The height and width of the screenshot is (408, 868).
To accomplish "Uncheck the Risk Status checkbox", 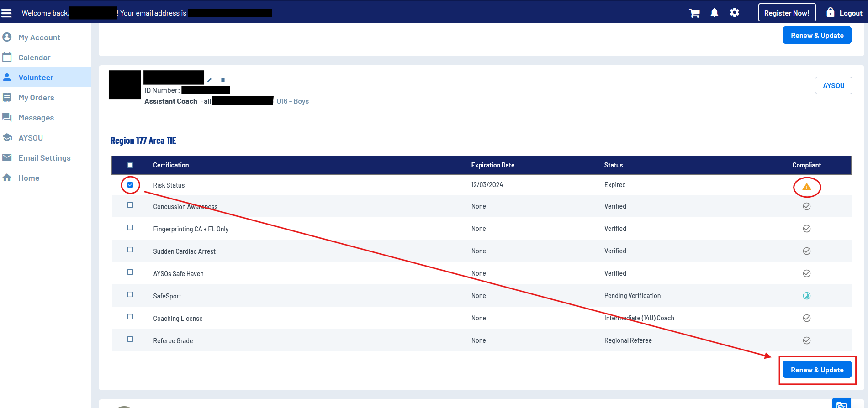I will tap(130, 185).
